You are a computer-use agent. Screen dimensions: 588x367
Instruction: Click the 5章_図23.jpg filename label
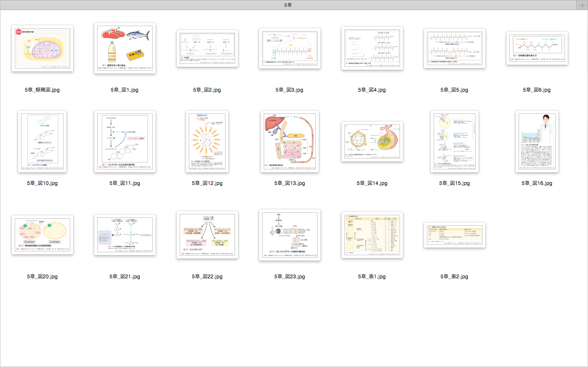click(x=290, y=277)
